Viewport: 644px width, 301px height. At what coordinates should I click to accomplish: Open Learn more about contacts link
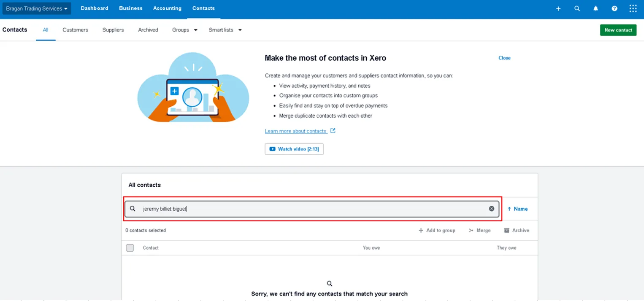(296, 131)
